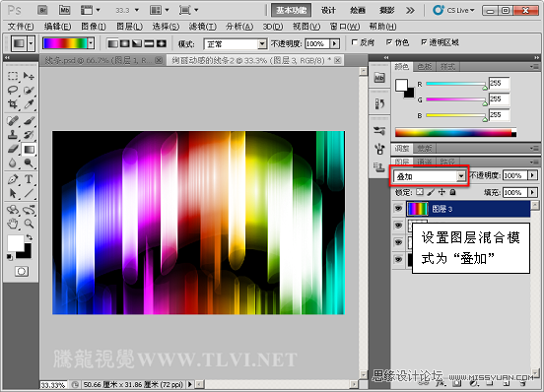Open the gradient picker arrow

[91, 43]
